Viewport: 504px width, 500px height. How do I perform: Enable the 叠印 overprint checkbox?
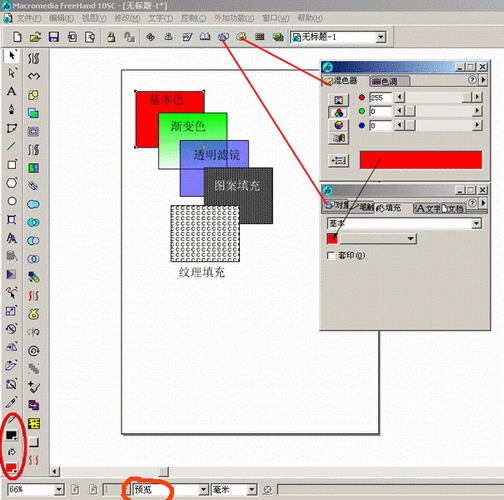(x=331, y=256)
